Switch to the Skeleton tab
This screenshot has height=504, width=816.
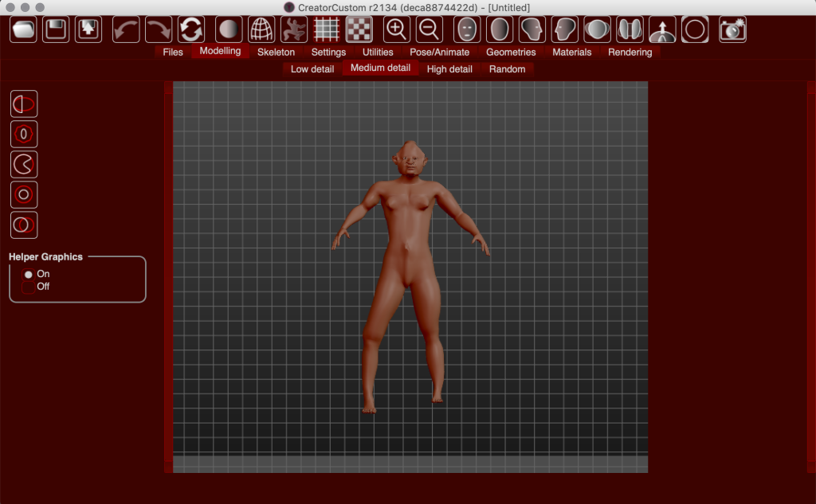277,51
